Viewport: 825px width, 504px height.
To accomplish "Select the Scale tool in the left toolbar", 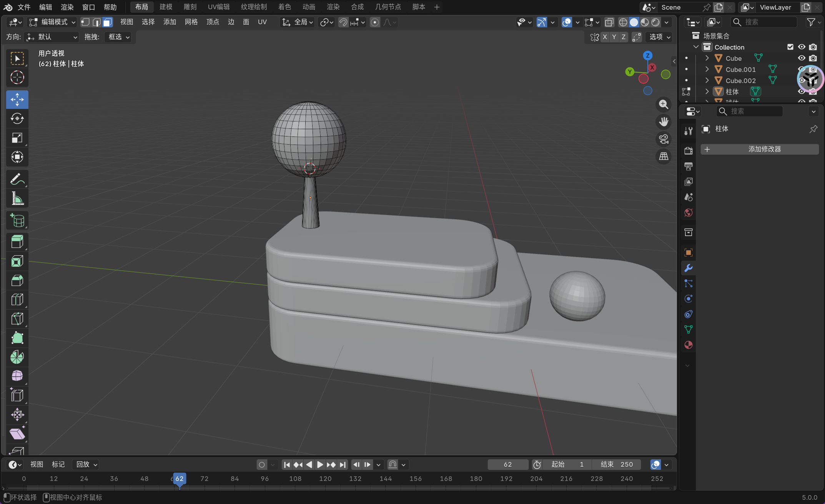I will tap(17, 138).
